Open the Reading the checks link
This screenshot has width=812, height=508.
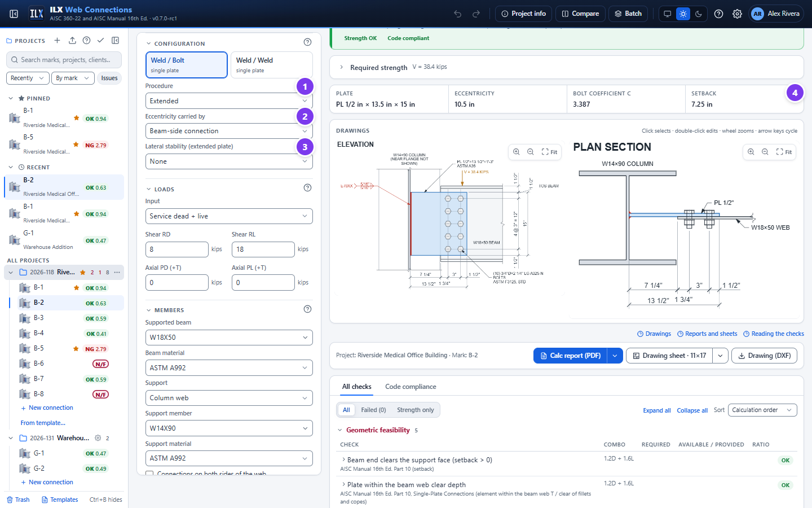coord(774,334)
